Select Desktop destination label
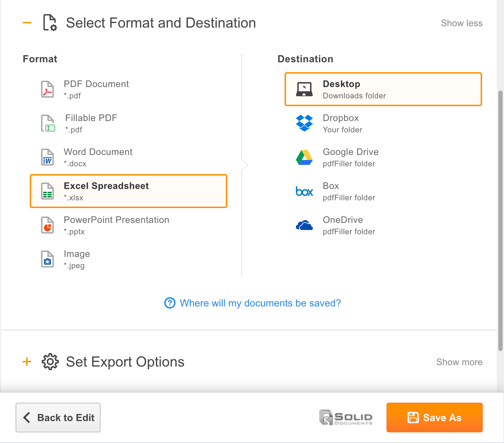Viewport: 504px width, 443px height. (342, 84)
